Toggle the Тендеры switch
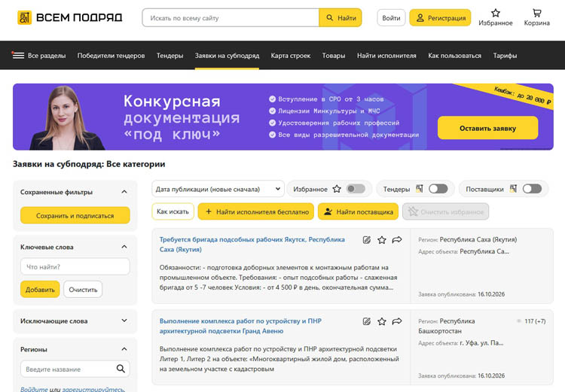This screenshot has width=565, height=392. [x=438, y=189]
